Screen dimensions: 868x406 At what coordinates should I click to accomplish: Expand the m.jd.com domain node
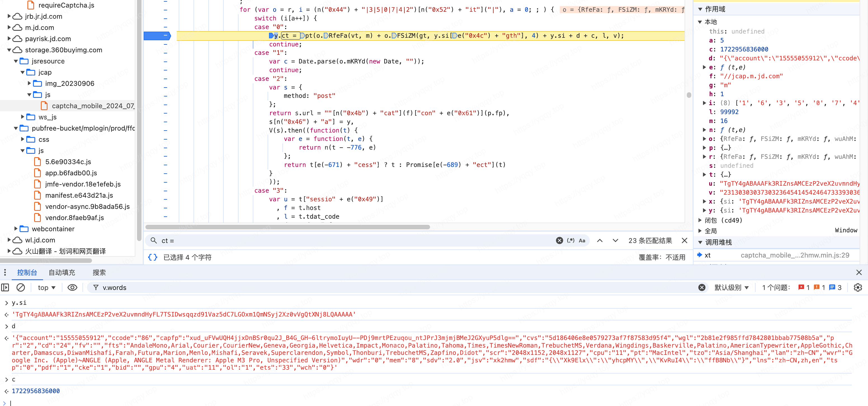[x=9, y=27]
